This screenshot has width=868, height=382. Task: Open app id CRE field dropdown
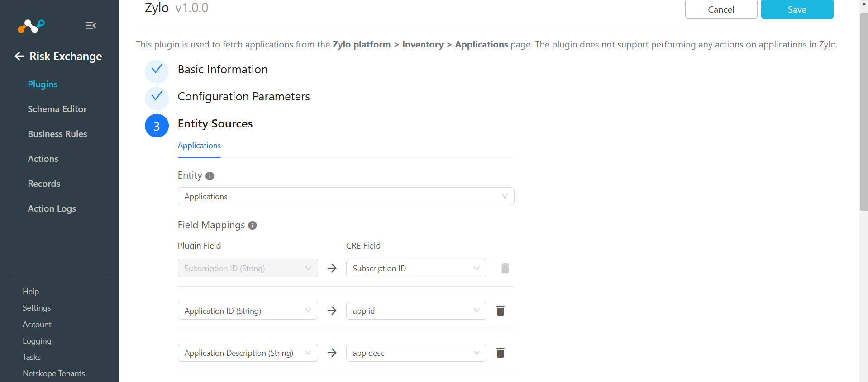pos(416,311)
